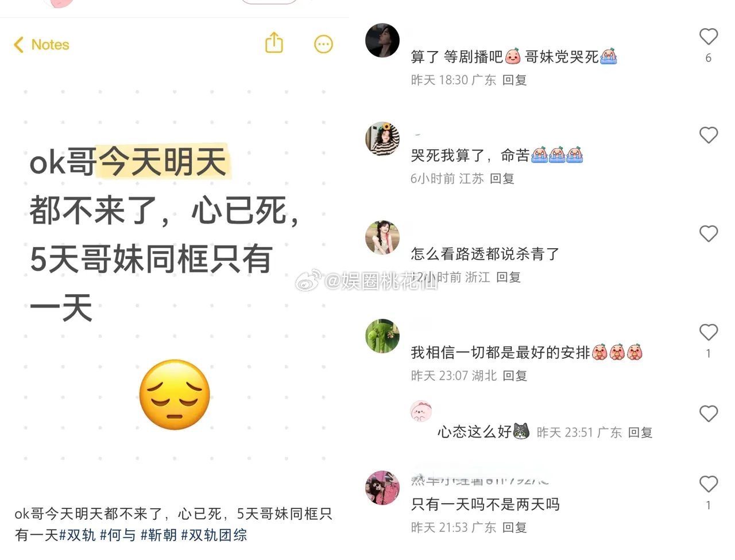Tap the sad face emoji in note

[175, 395]
